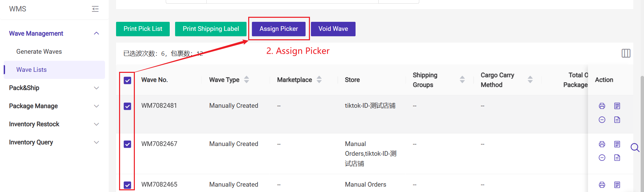Click the void circle icon for WM7082481
Viewport: 644px width, 192px height.
pos(602,120)
